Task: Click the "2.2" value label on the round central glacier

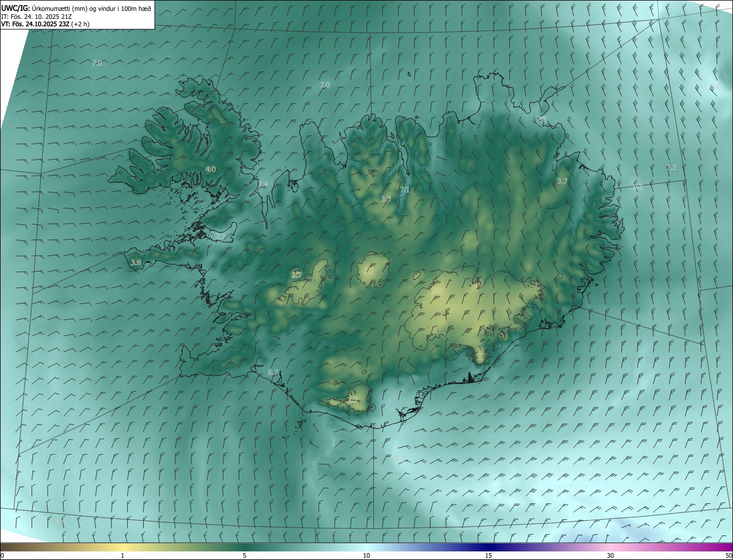Action: 369,271
